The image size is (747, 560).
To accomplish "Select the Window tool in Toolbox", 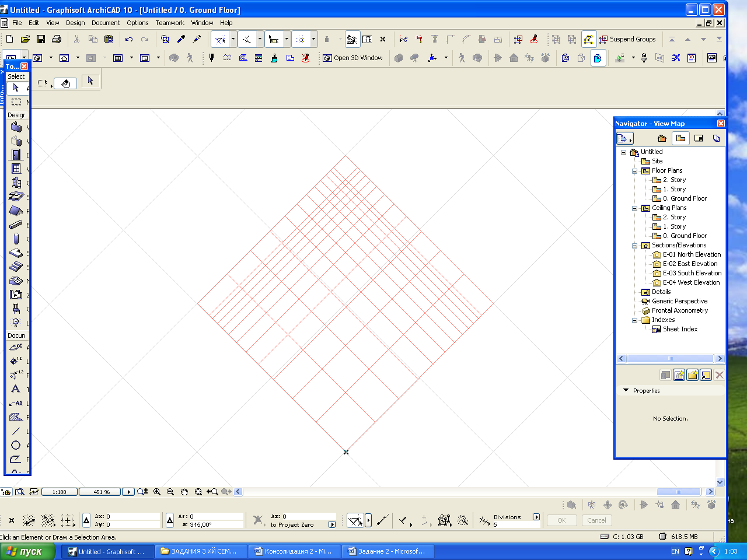I will 16,169.
